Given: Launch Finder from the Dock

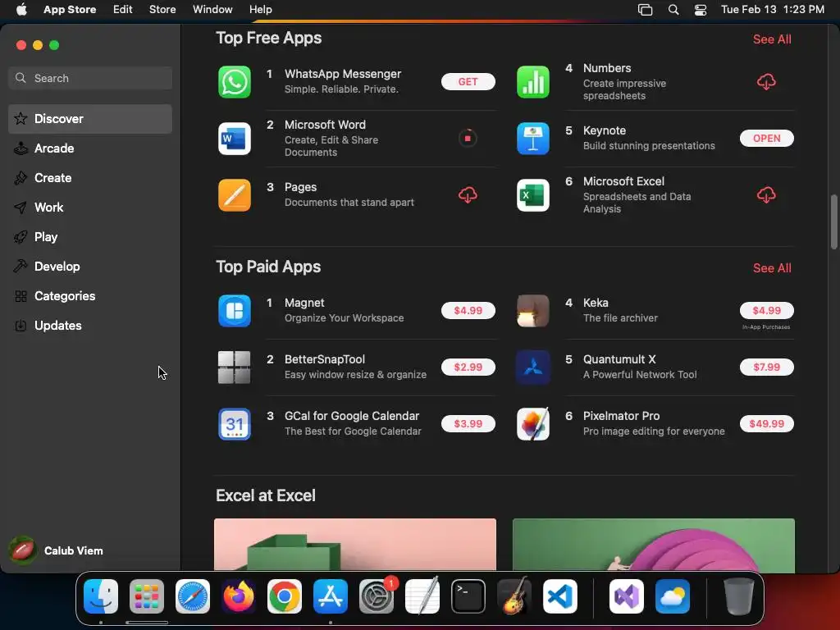Looking at the screenshot, I should click(101, 596).
